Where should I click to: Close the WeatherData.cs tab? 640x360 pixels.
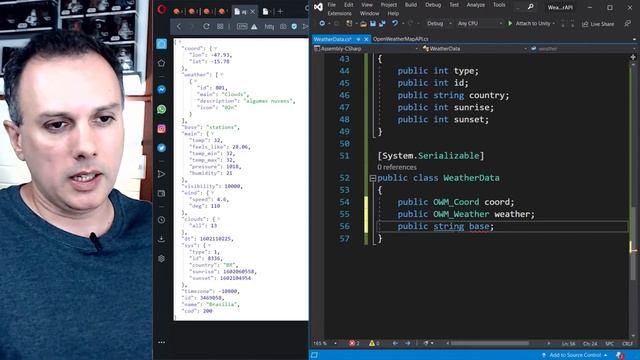(366, 39)
